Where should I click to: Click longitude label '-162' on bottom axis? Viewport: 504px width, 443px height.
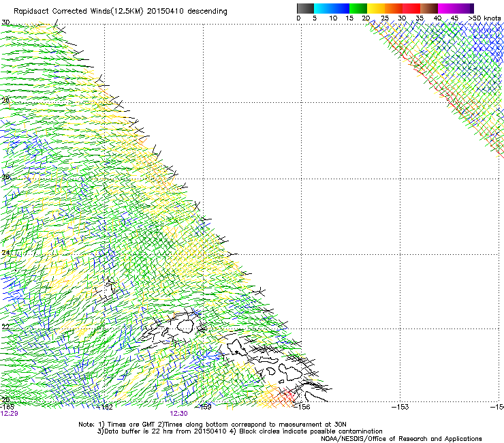click(105, 407)
